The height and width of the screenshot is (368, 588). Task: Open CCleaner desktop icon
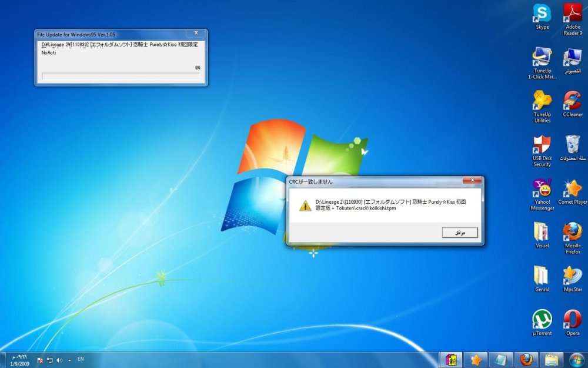pyautogui.click(x=572, y=101)
